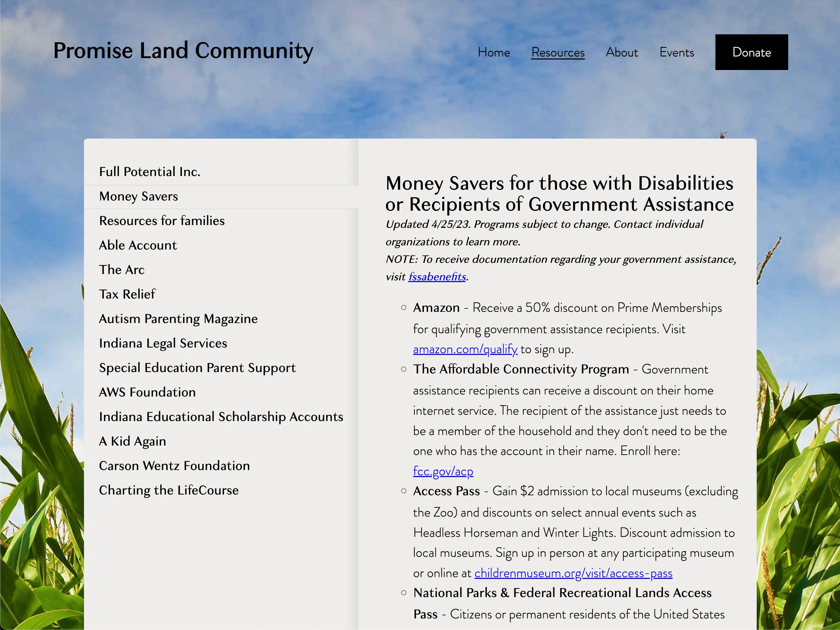The height and width of the screenshot is (630, 840).
Task: Click the Promise Land Community site title
Action: tap(183, 50)
